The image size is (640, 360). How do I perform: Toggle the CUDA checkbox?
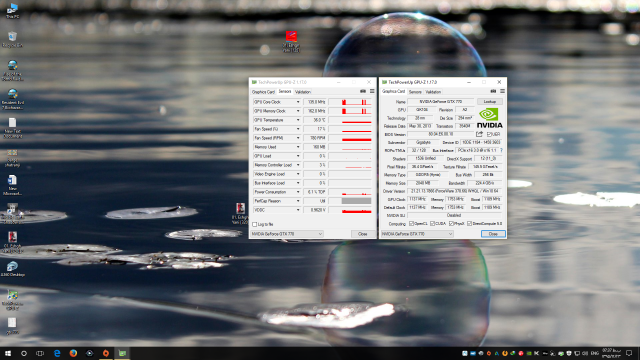[x=432, y=224]
